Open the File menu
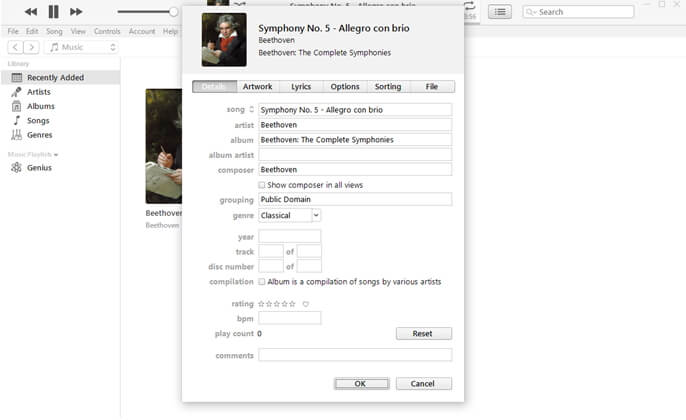 (13, 32)
